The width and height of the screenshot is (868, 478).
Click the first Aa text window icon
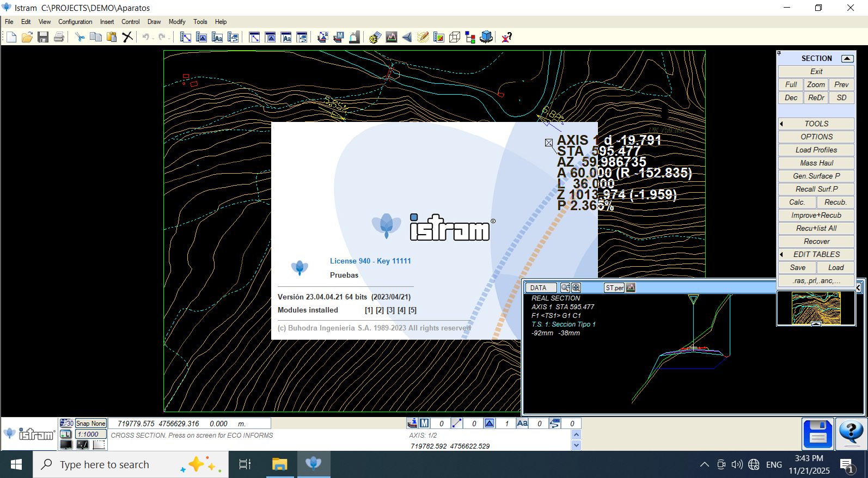click(217, 37)
